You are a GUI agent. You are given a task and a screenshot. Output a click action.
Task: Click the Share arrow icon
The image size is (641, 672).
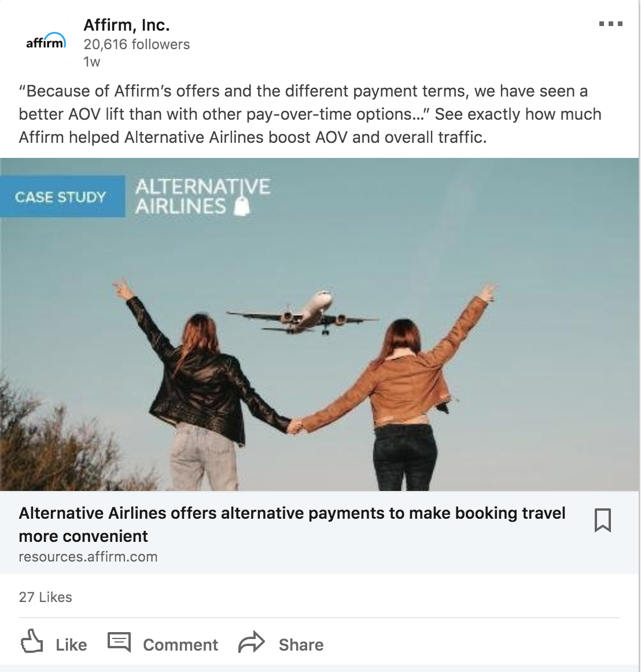tap(251, 641)
